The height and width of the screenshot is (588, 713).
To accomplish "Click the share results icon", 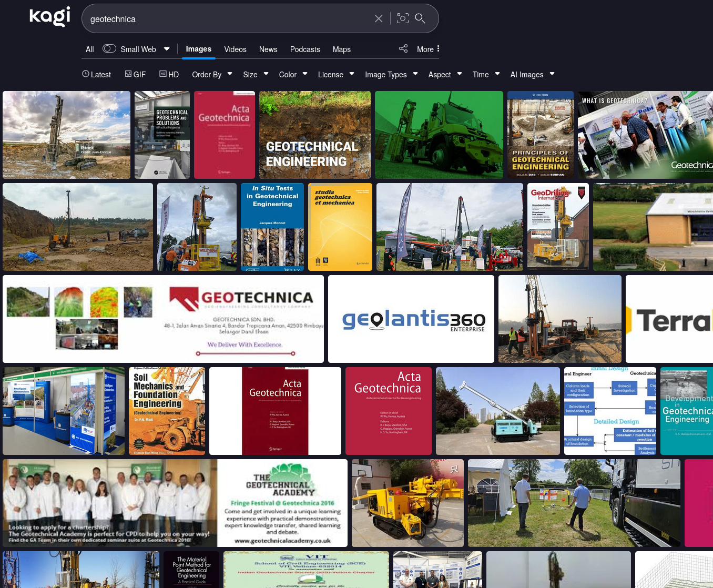I will [403, 48].
